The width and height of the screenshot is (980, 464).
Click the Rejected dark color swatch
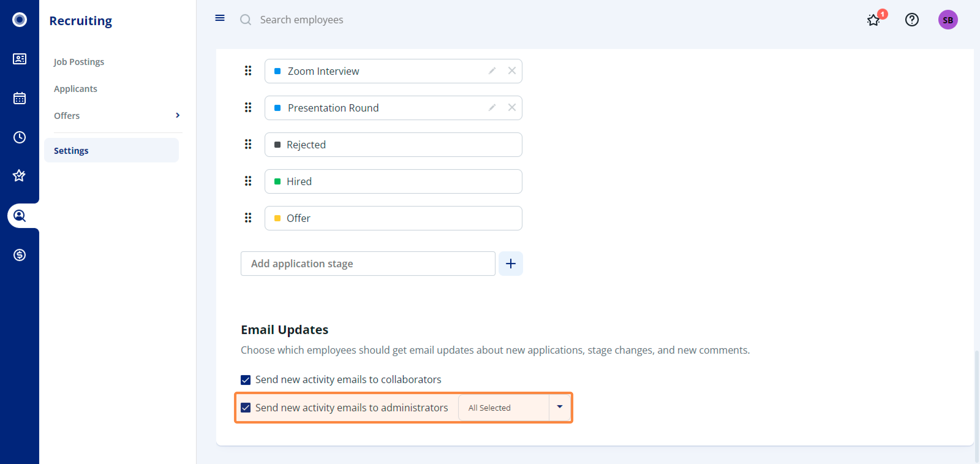(x=278, y=145)
